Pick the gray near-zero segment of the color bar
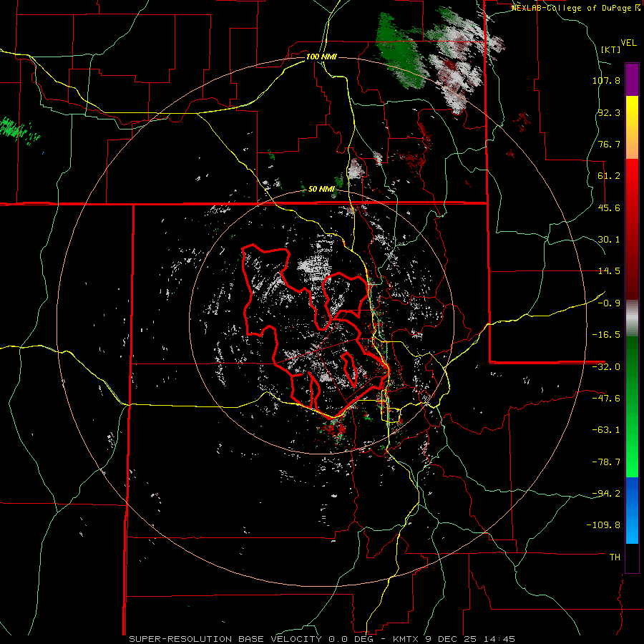 (632, 318)
